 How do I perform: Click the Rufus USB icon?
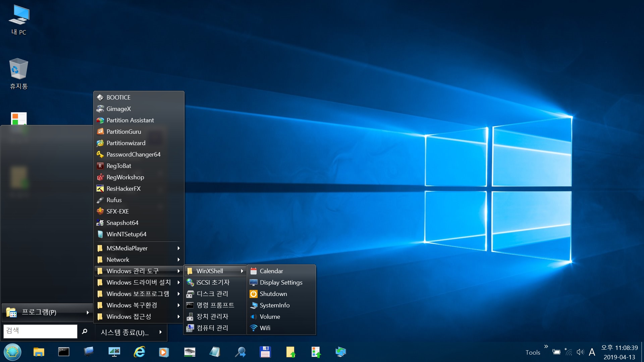pos(100,200)
